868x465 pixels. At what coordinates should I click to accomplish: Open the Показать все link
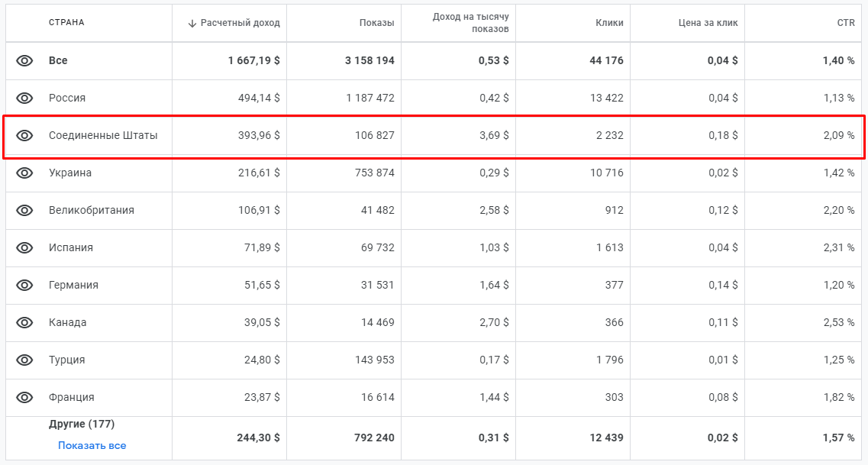[92, 445]
